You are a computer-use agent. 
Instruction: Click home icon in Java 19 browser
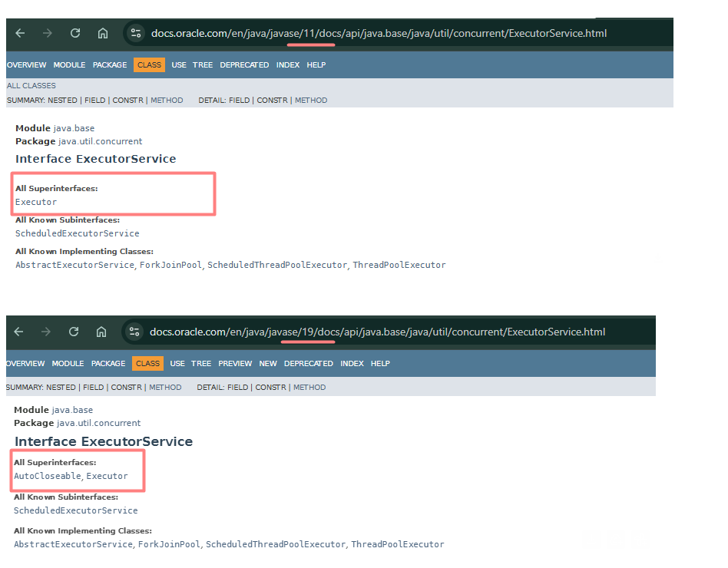(x=101, y=332)
